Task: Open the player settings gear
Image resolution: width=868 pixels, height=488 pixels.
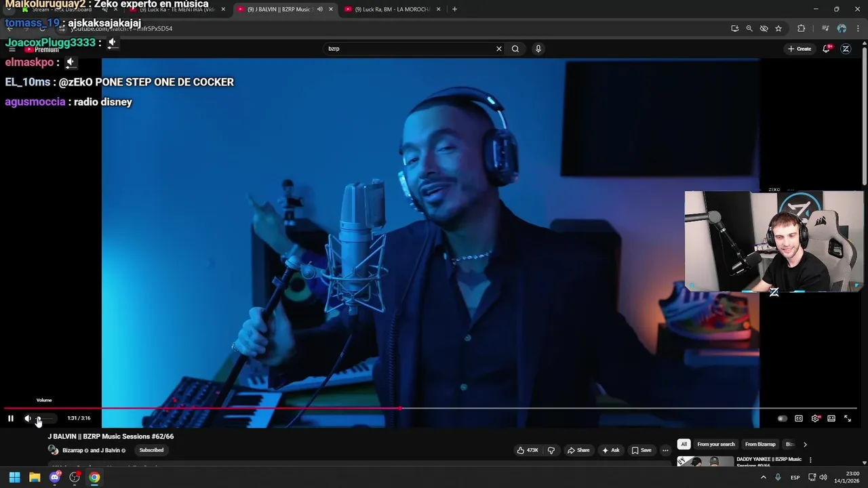Action: click(815, 419)
